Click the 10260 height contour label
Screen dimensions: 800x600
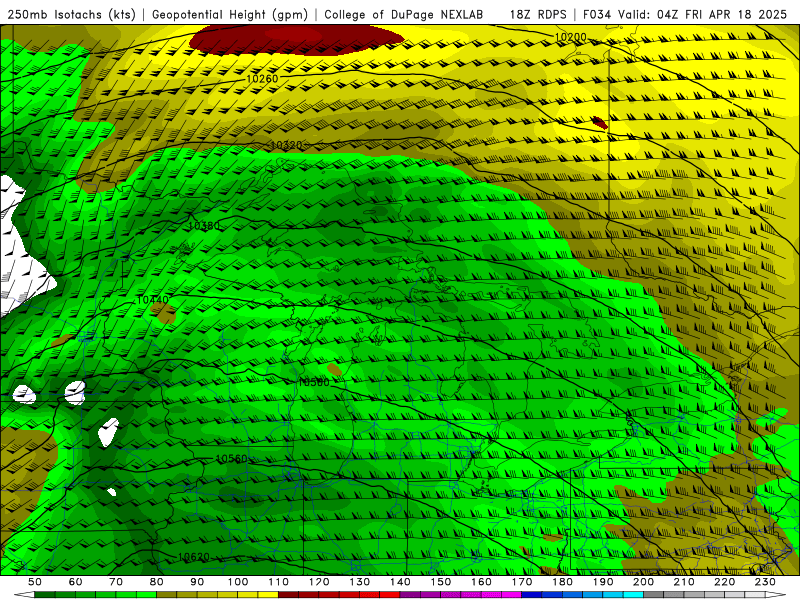pyautogui.click(x=262, y=79)
